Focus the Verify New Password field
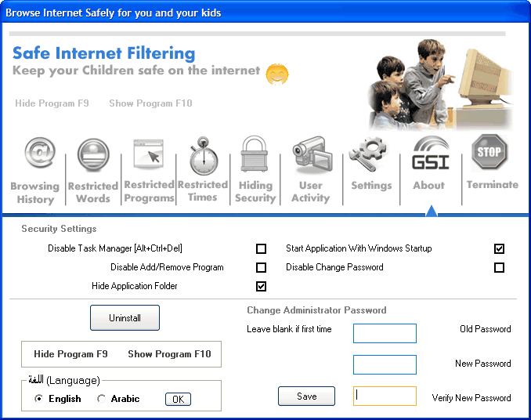 [385, 396]
